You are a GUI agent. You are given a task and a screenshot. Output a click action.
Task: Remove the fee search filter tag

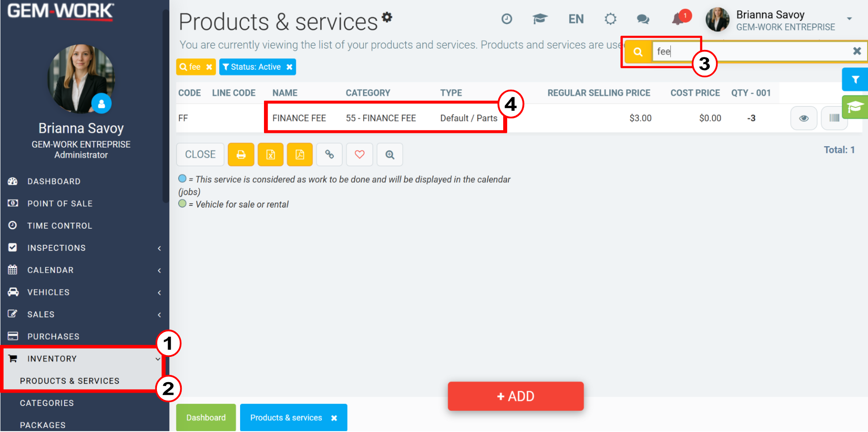(209, 67)
